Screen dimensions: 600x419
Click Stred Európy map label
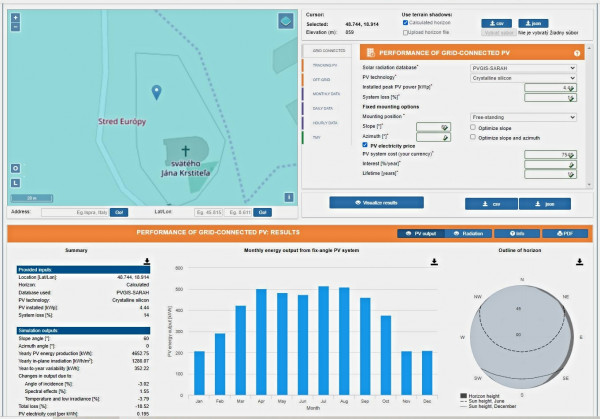coord(122,122)
